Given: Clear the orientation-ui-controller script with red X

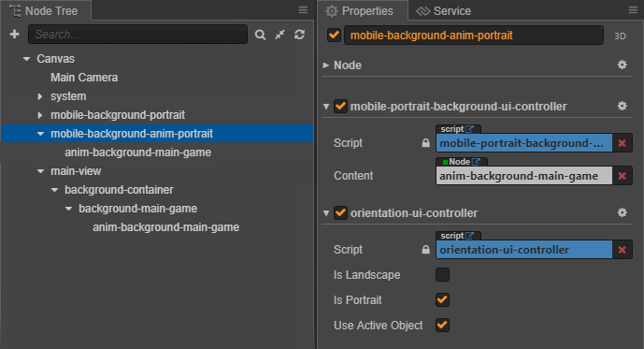Looking at the screenshot, I should tap(623, 250).
